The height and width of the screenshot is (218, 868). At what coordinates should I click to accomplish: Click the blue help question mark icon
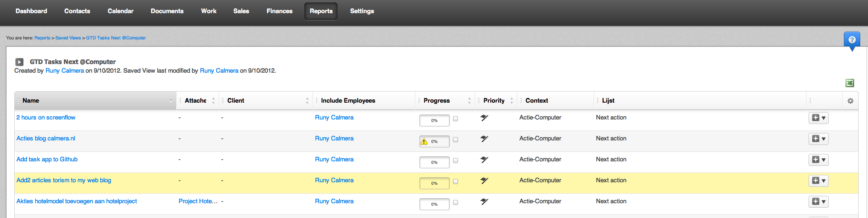coord(852,40)
